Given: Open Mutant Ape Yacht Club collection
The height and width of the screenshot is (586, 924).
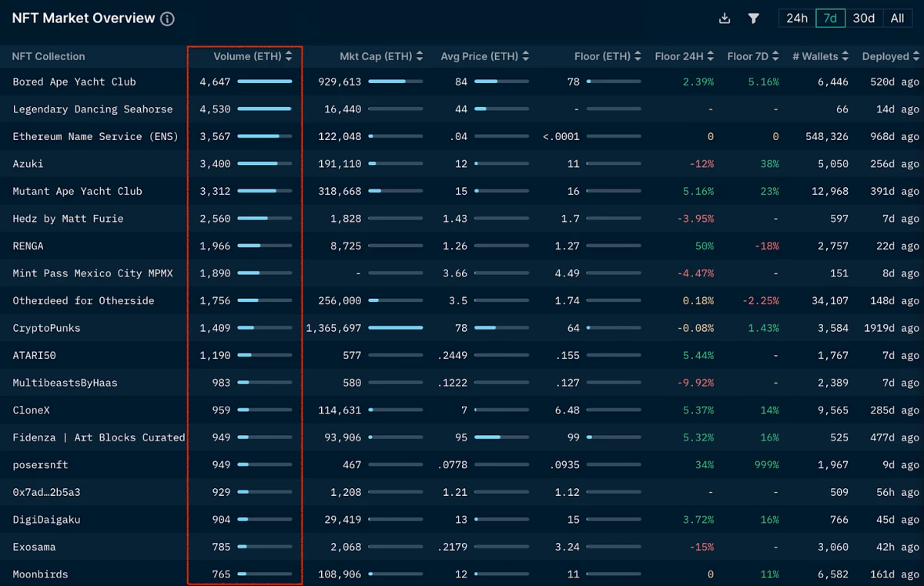Looking at the screenshot, I should pos(77,191).
